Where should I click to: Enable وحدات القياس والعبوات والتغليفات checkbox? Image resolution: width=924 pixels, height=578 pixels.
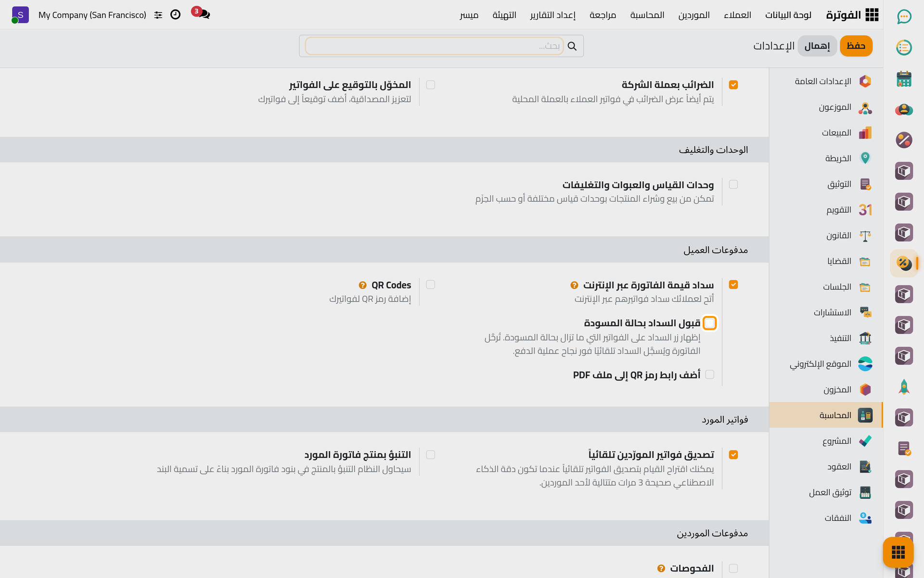click(733, 184)
